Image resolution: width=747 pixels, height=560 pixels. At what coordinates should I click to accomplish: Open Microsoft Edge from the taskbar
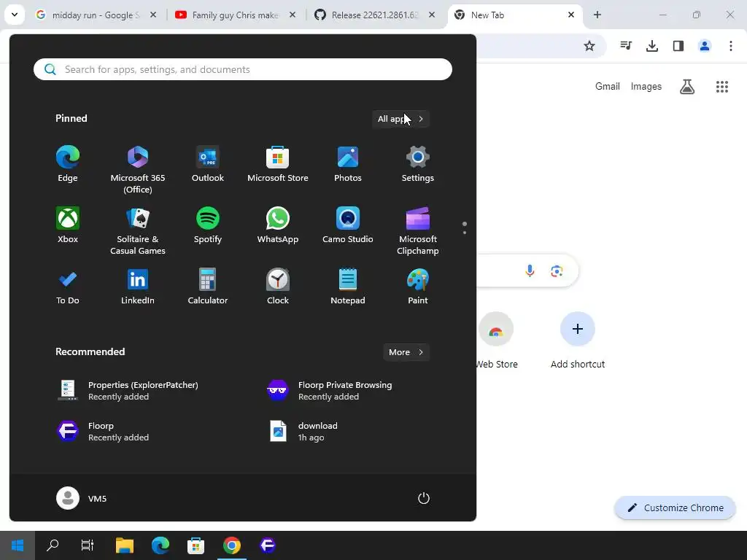coord(160,545)
